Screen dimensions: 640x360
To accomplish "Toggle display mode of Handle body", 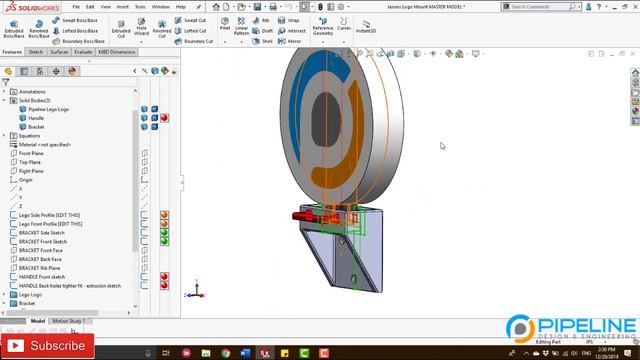I will click(154, 118).
